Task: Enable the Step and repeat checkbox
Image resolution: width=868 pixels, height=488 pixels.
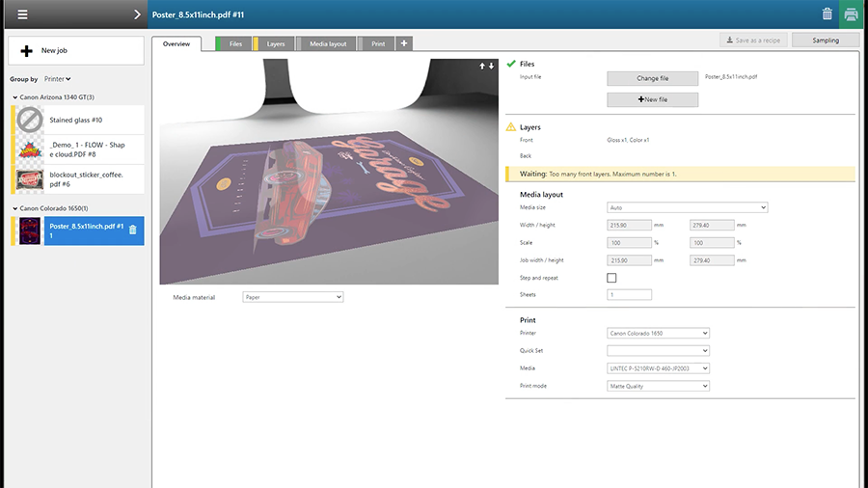Action: tap(611, 278)
